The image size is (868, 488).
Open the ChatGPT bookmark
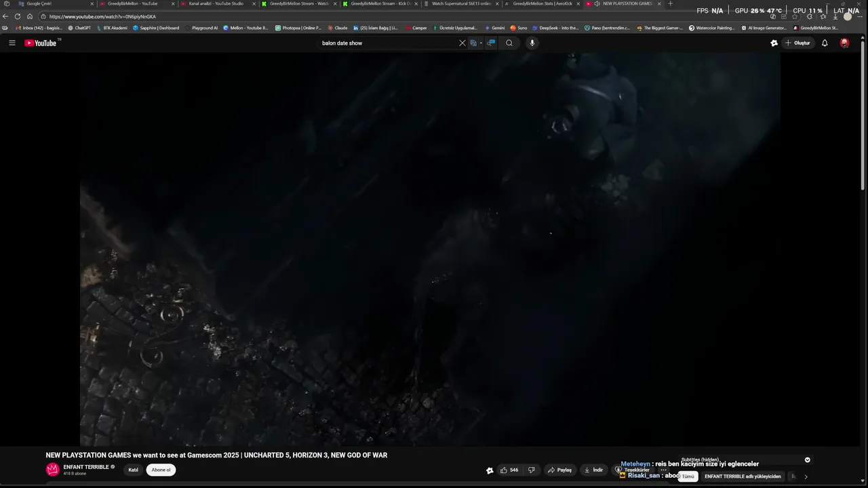[79, 28]
